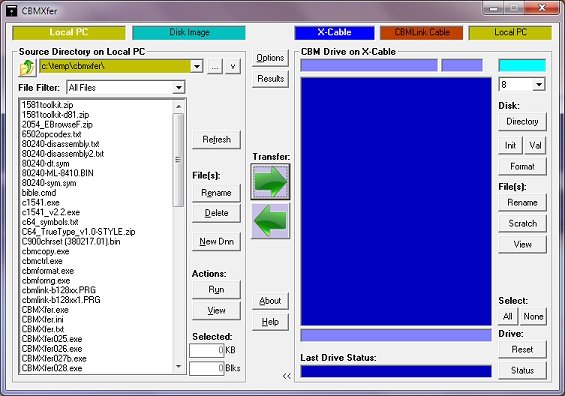Open the drive number 8 dropdown
The image size is (565, 396).
point(539,85)
